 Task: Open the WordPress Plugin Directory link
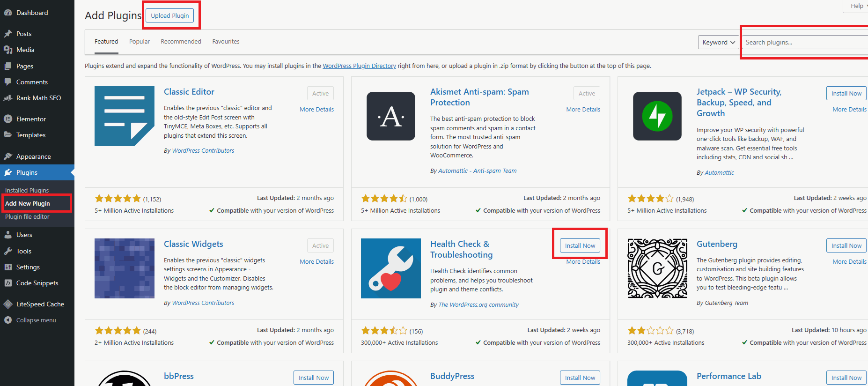359,66
